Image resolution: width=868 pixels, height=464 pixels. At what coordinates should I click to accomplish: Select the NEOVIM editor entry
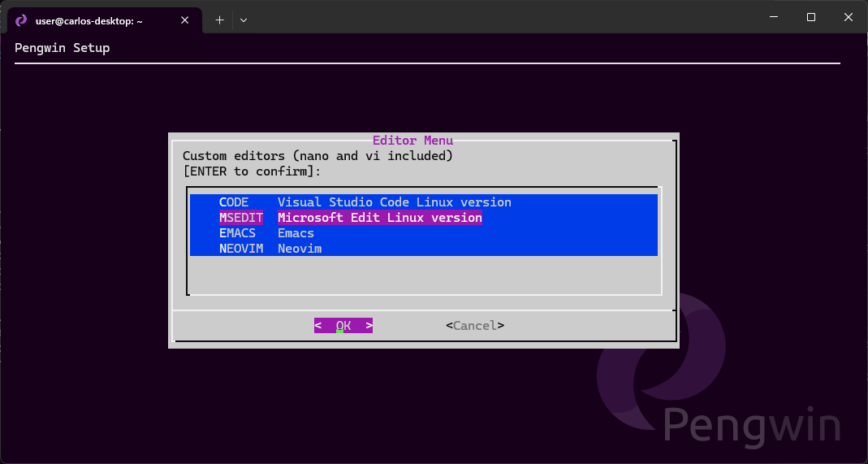pos(424,249)
